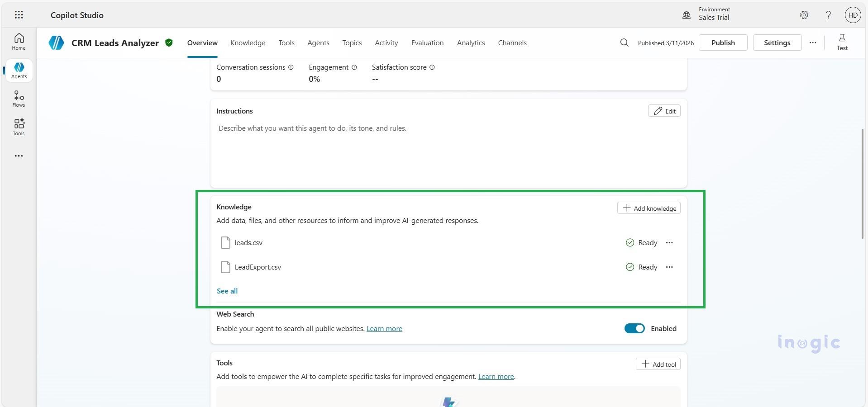
Task: Disable Web Search for the agent
Action: pyautogui.click(x=634, y=328)
